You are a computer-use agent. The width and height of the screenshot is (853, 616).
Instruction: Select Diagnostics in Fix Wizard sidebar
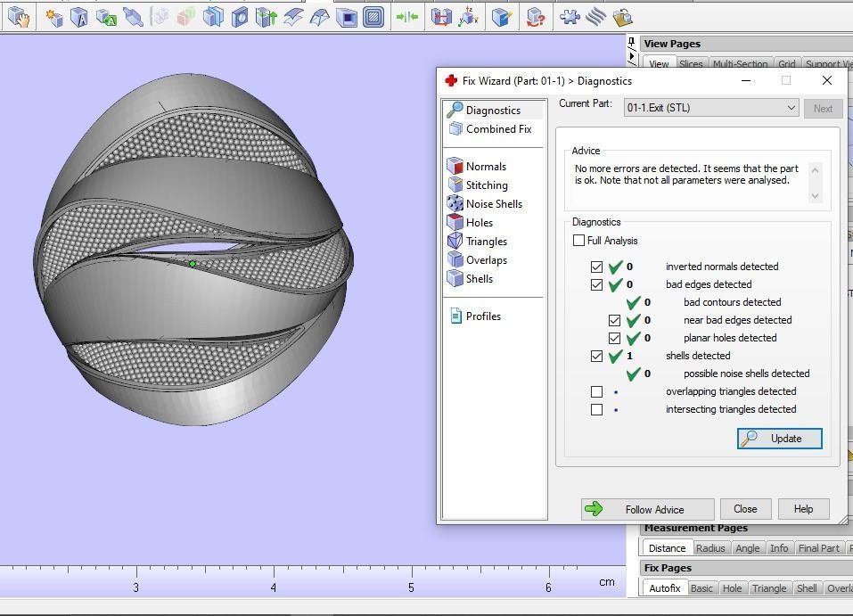pyautogui.click(x=494, y=110)
